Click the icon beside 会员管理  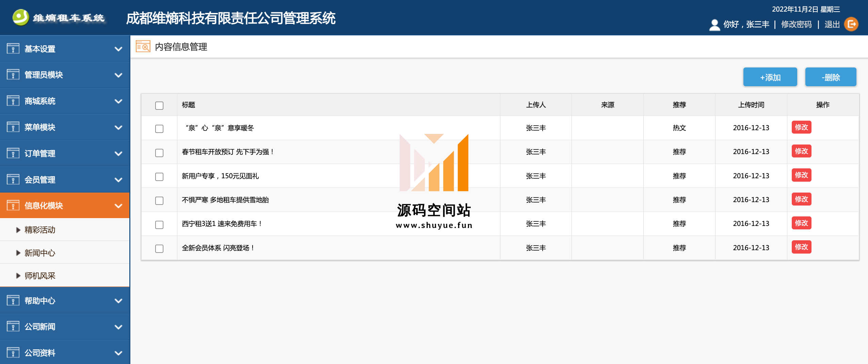pos(13,180)
